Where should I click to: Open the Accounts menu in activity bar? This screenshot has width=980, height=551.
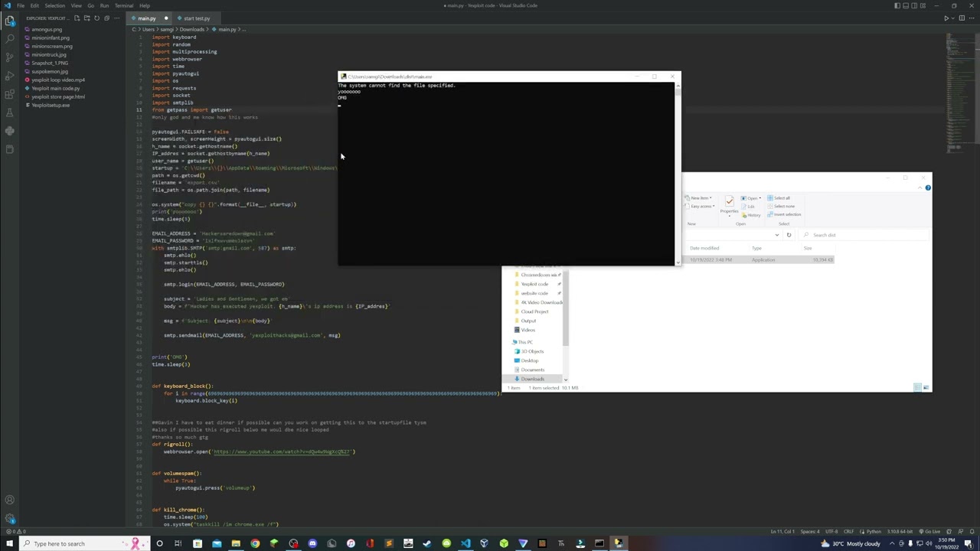click(10, 500)
